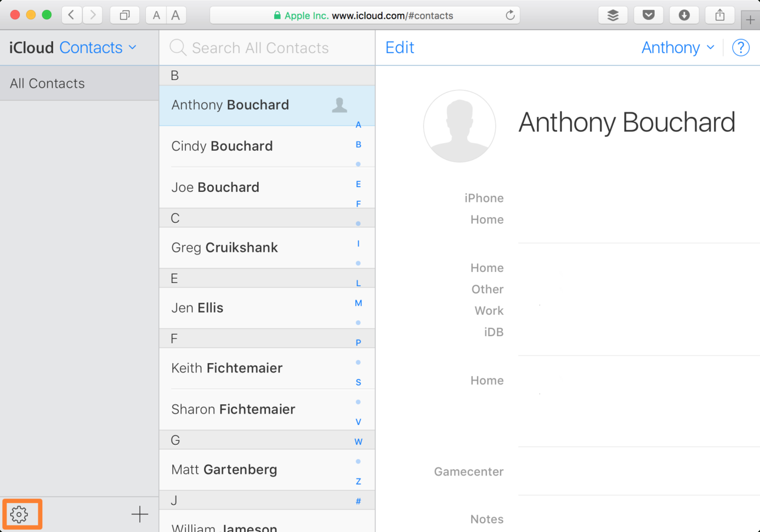Add a new contact with the plus icon
Viewport: 760px width, 532px height.
click(x=140, y=514)
